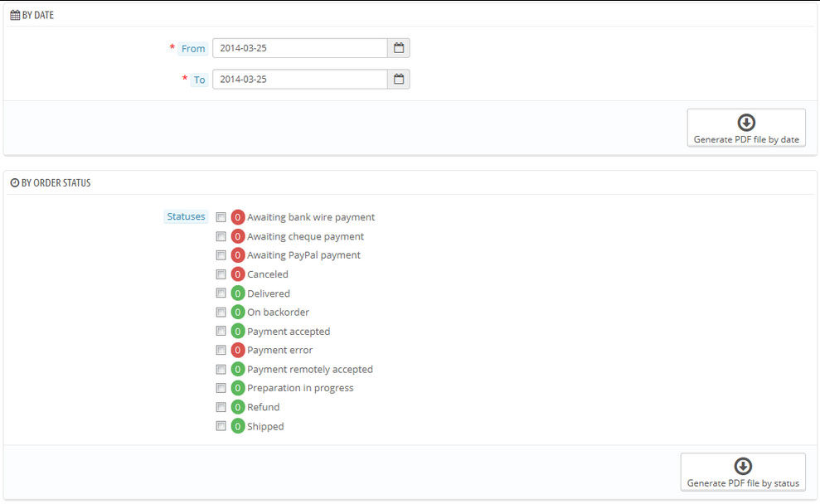The height and width of the screenshot is (504, 820).
Task: Click the Shipped label text
Action: (265, 427)
